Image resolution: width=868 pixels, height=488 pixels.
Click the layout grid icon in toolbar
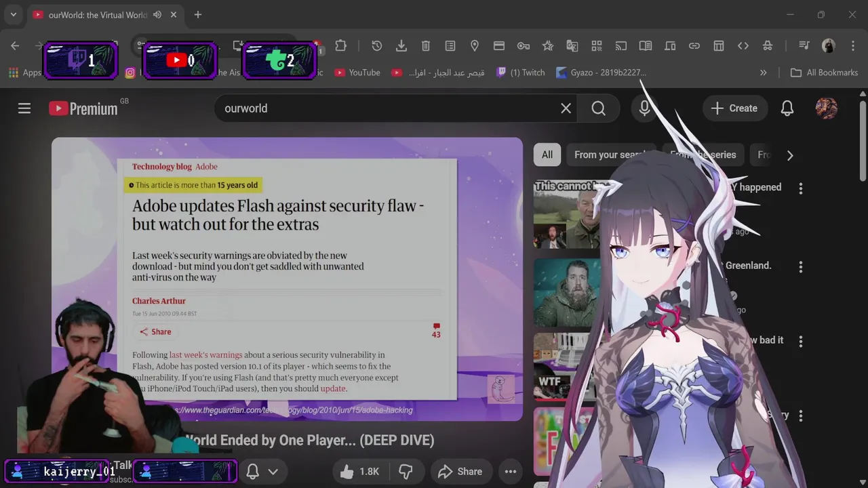[x=719, y=45]
